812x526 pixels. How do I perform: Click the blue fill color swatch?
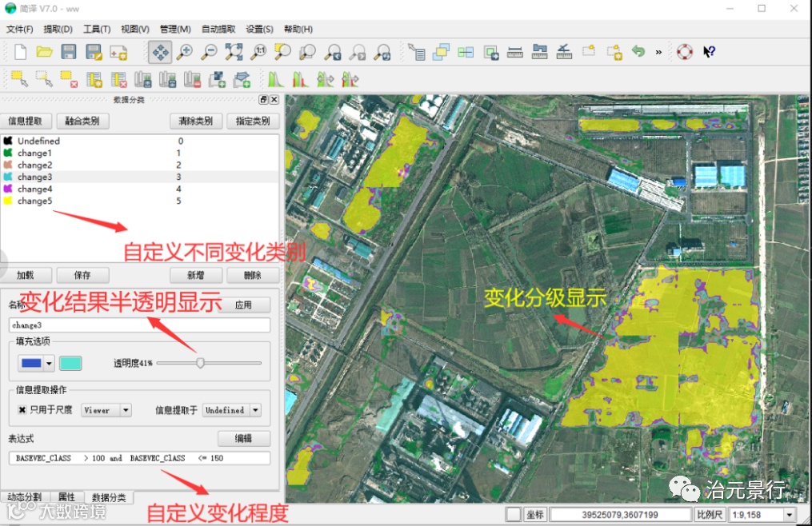[x=31, y=364]
